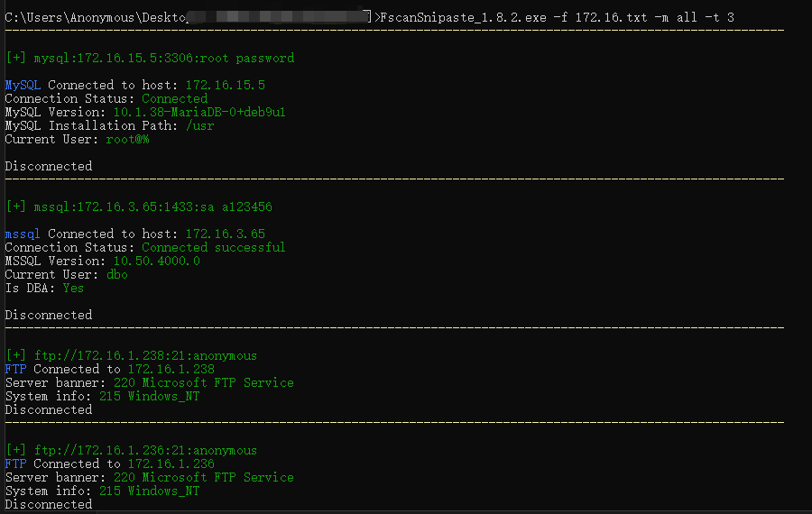Click 215 Windows_NT under 172.16.1.236
812x514 pixels.
[x=149, y=491]
